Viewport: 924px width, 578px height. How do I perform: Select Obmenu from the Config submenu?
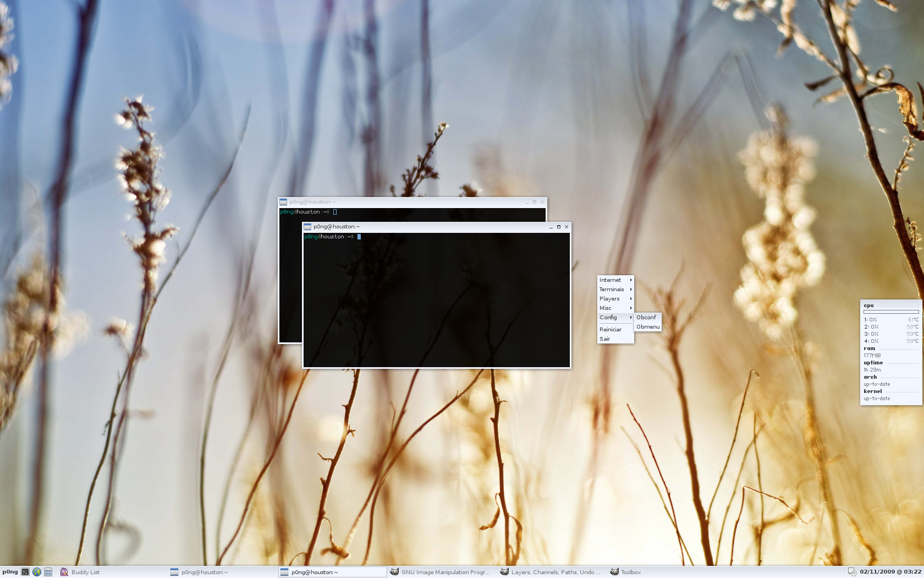click(648, 326)
